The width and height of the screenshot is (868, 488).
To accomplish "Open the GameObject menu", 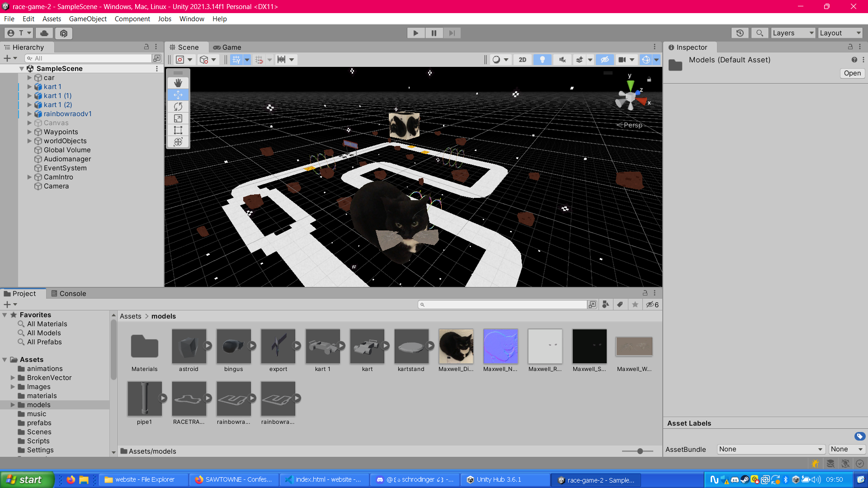I will coord(88,19).
